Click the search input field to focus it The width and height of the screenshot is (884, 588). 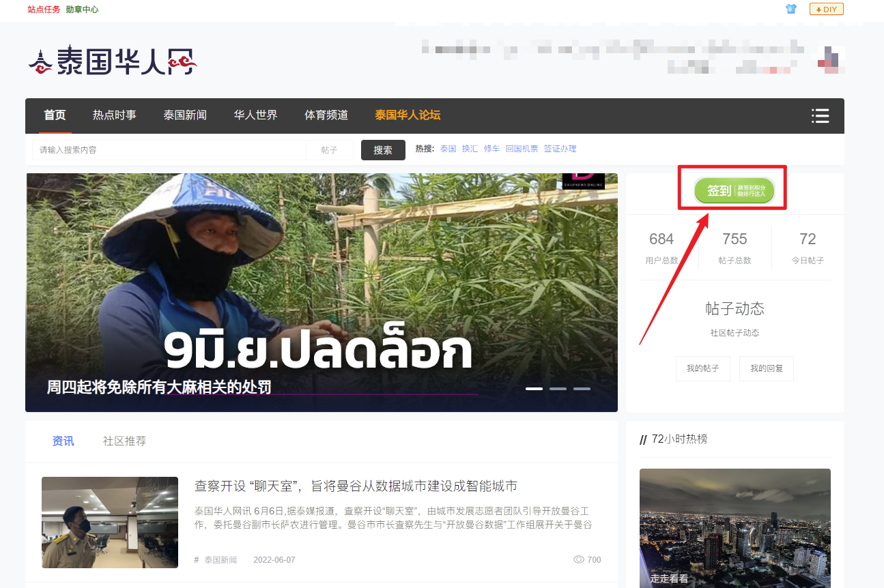pos(171,149)
